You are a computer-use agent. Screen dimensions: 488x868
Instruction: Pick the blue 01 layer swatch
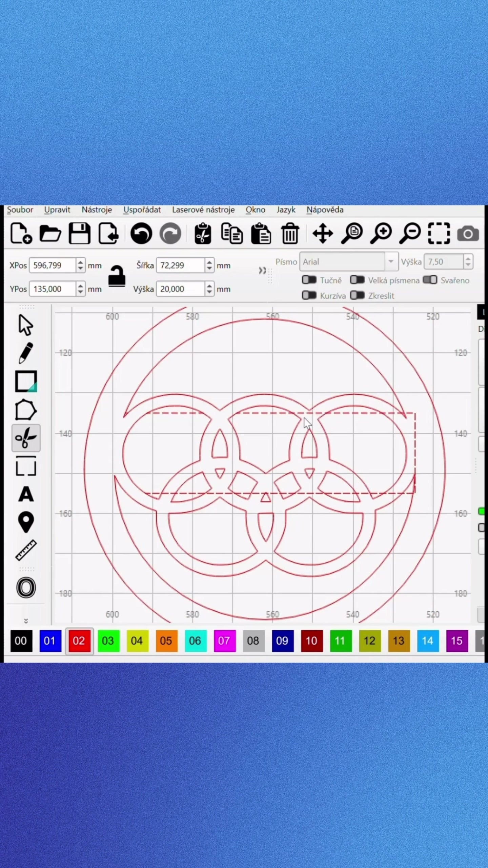click(x=50, y=641)
